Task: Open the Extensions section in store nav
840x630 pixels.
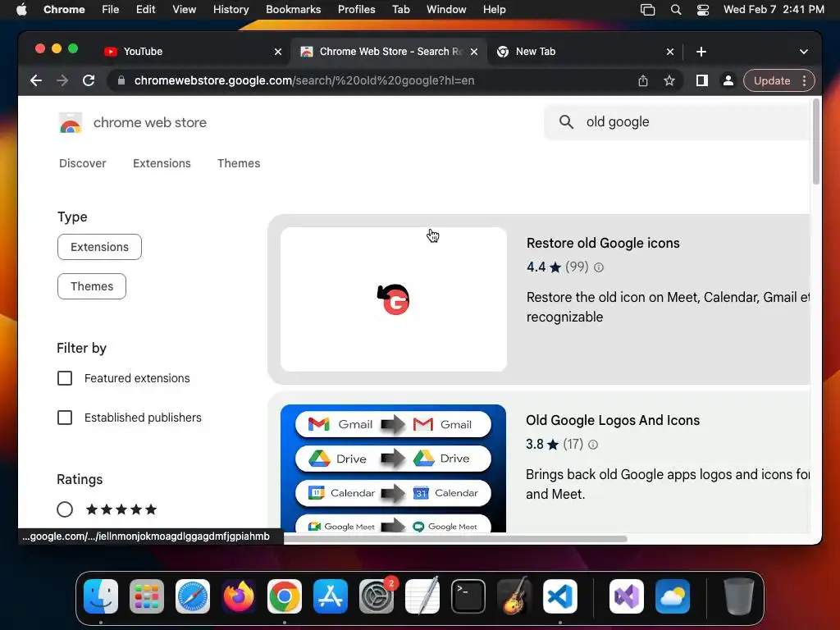Action: coord(162,163)
